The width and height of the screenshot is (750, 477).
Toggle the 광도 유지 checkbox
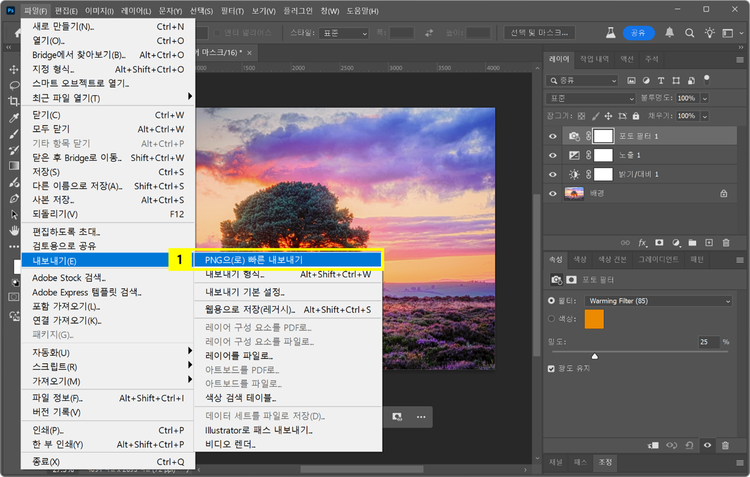click(553, 368)
